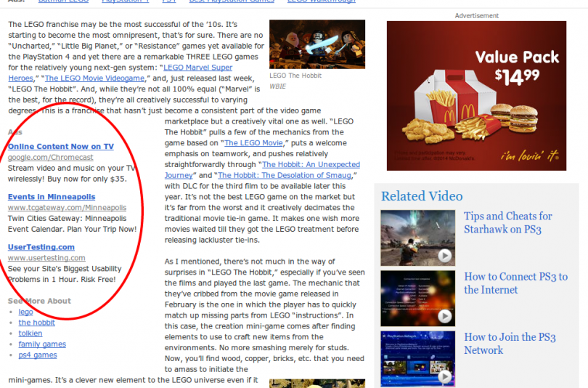Open www.usertesting.com URL link
Viewport: 588px width, 388px height.
pyautogui.click(x=46, y=258)
